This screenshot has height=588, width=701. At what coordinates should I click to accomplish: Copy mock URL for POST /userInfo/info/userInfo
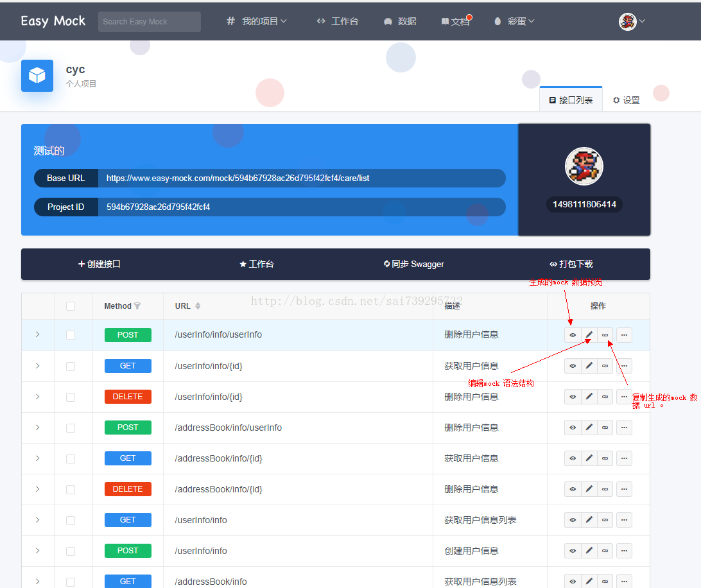coord(605,335)
